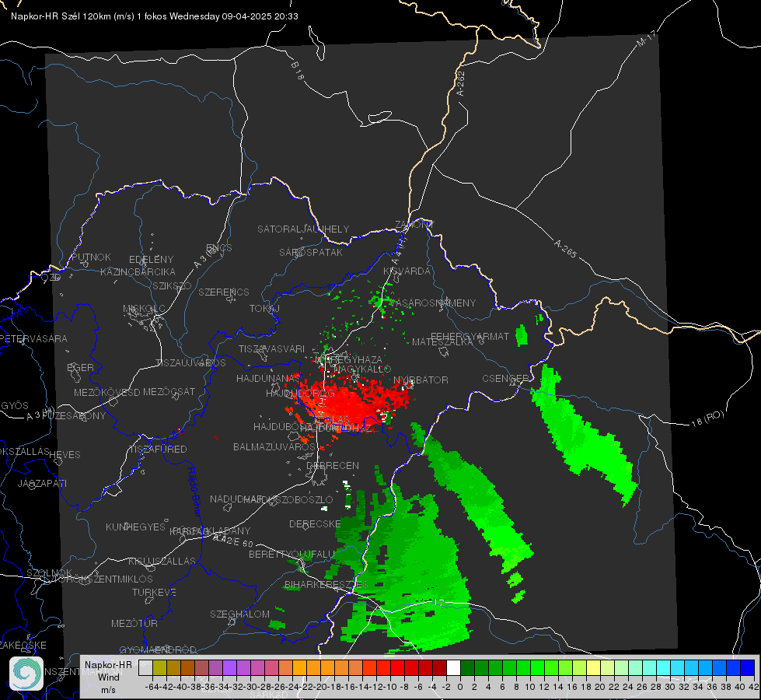
Task: Click the '42' value on the legend
Action: click(x=753, y=687)
